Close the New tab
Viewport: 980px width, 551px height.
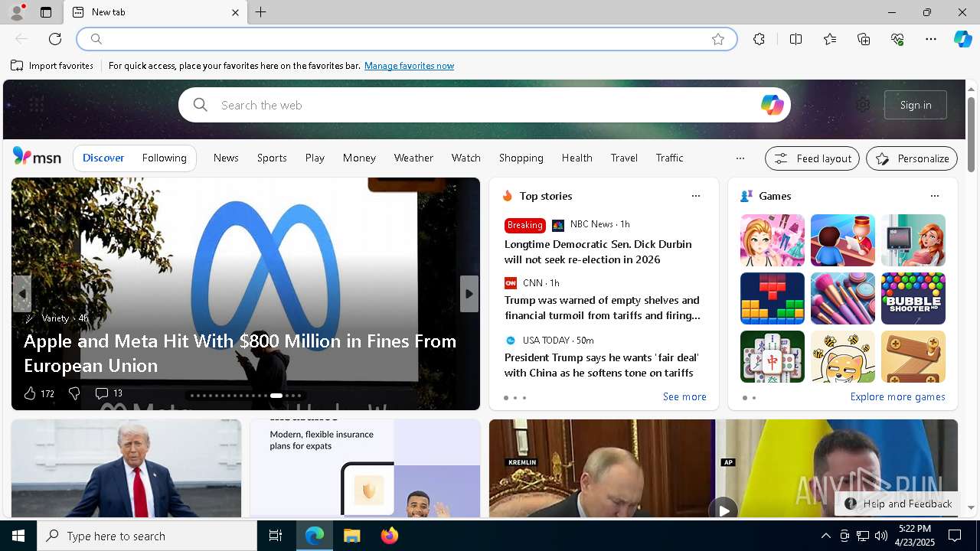click(235, 12)
